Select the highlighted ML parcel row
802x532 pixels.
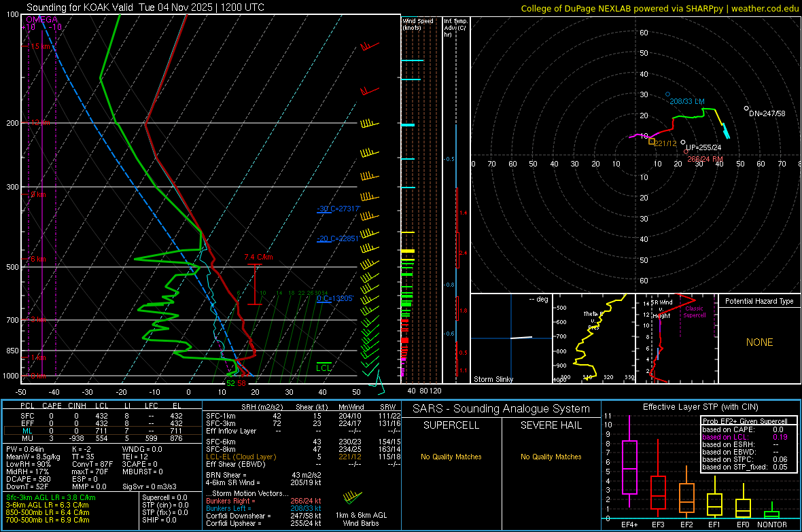[x=101, y=431]
